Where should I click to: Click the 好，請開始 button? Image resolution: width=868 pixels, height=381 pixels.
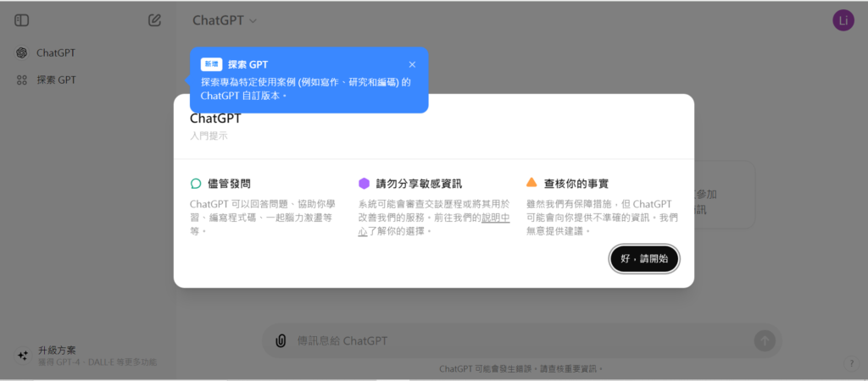coord(644,259)
